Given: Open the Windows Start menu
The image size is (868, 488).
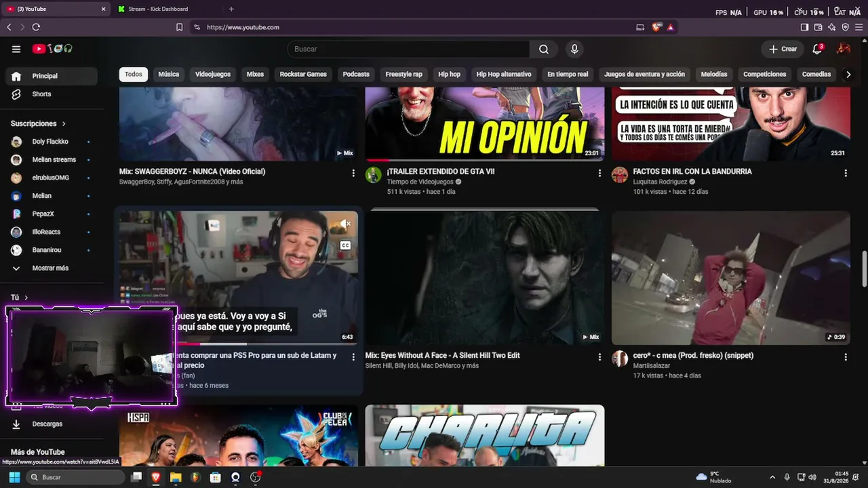Looking at the screenshot, I should [x=14, y=477].
